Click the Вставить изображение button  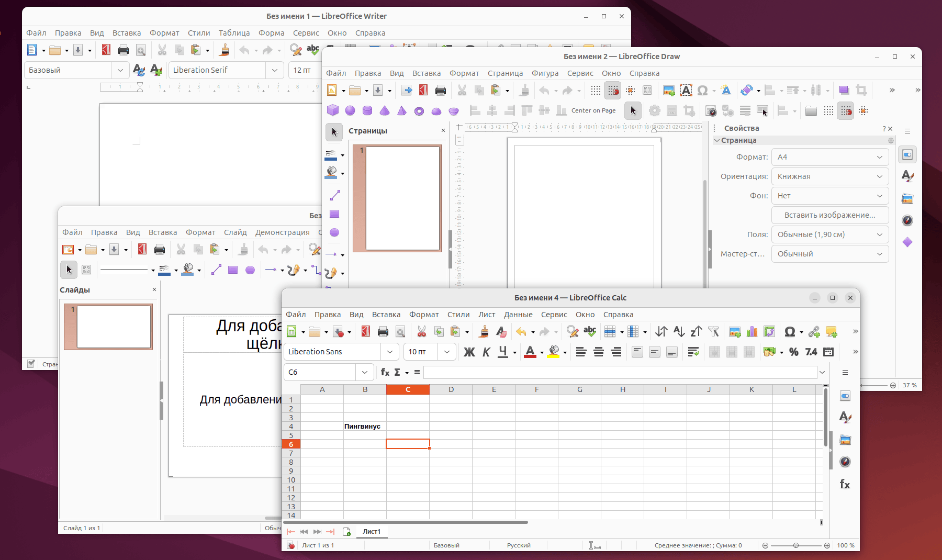pyautogui.click(x=829, y=215)
